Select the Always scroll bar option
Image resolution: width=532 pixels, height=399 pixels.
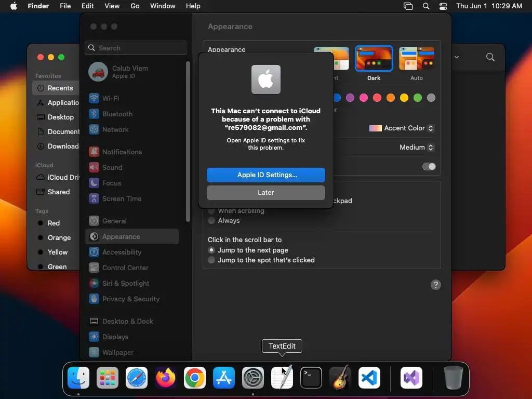pos(211,220)
